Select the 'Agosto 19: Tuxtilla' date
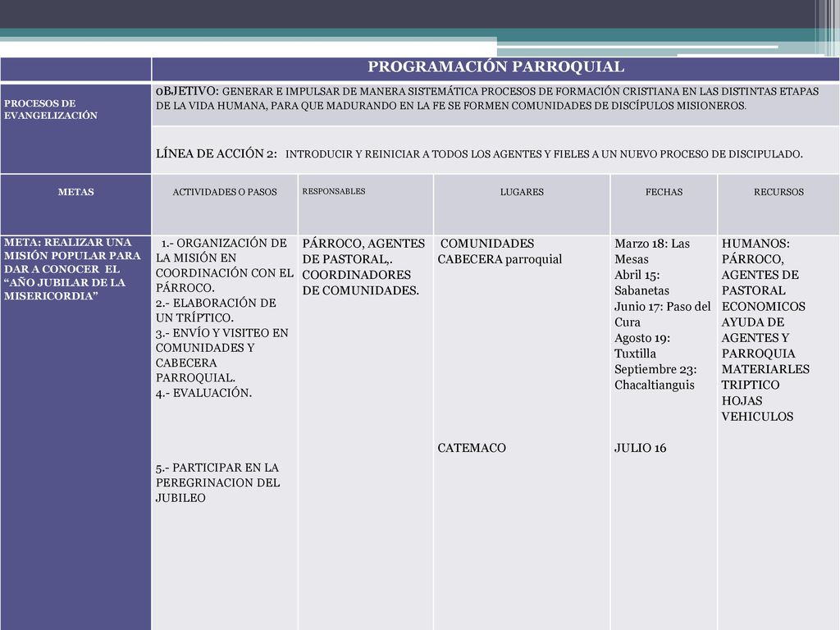 (641, 345)
